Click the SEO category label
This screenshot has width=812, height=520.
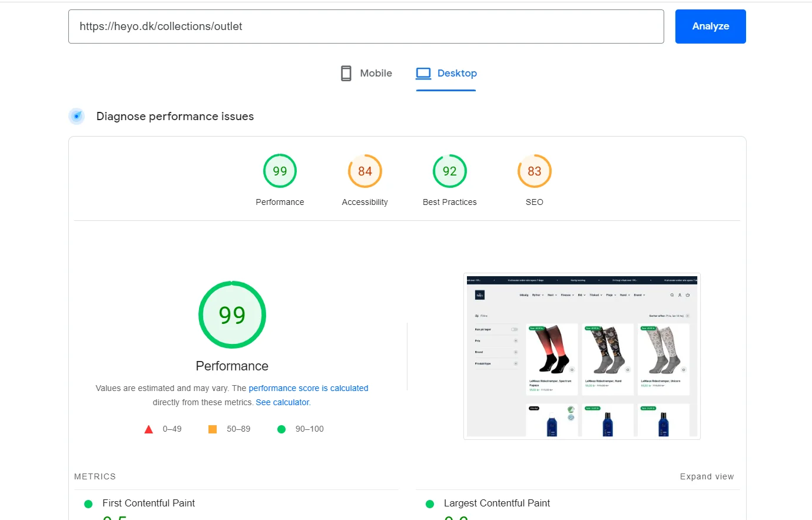pyautogui.click(x=535, y=202)
